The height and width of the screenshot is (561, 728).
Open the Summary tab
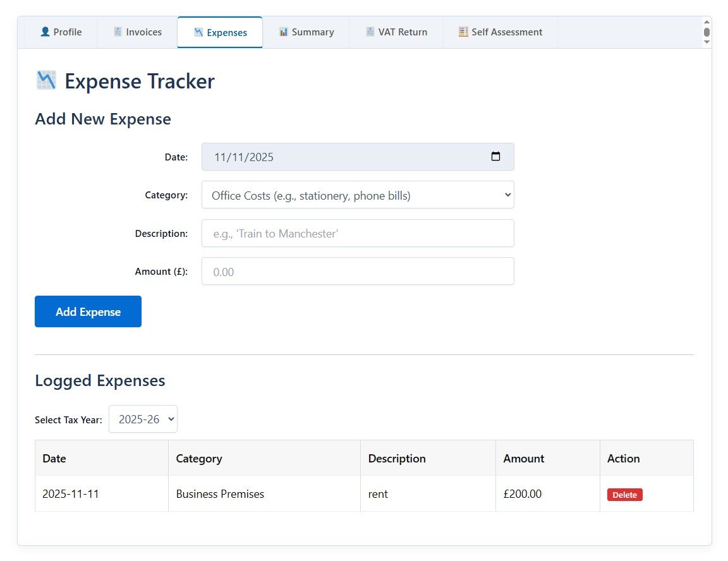(x=306, y=32)
